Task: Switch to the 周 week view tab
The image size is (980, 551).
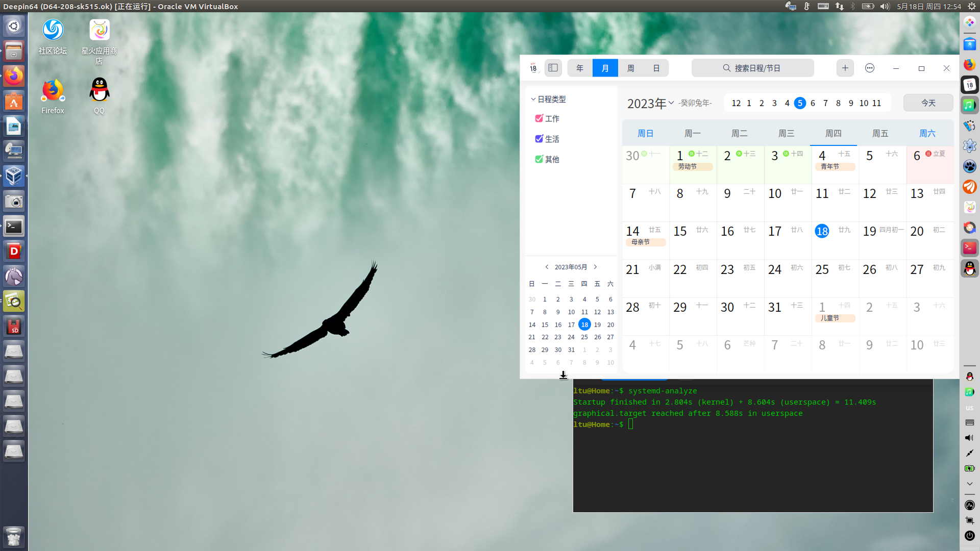Action: (631, 68)
